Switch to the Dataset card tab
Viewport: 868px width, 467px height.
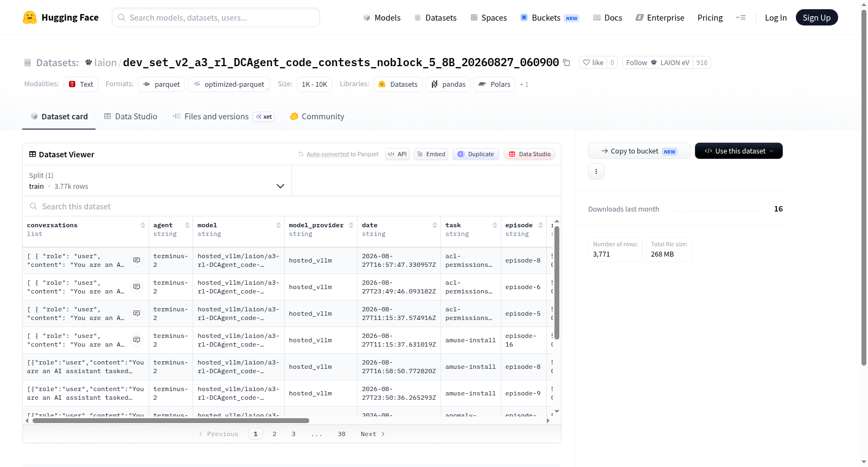pos(59,117)
